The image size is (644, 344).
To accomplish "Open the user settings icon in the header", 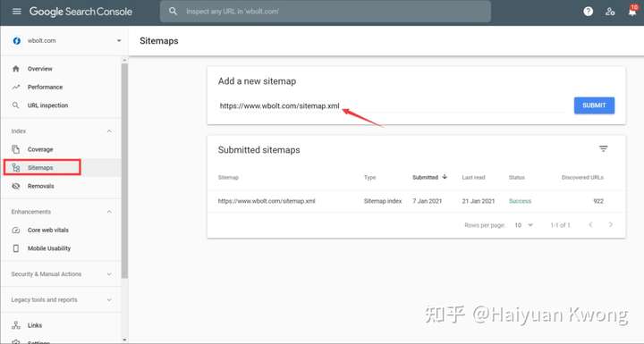I will [610, 12].
